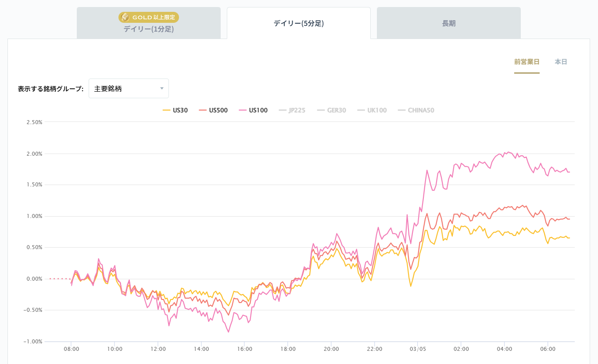Show the CHINA50 series on chart
598x364 pixels.
(x=421, y=111)
